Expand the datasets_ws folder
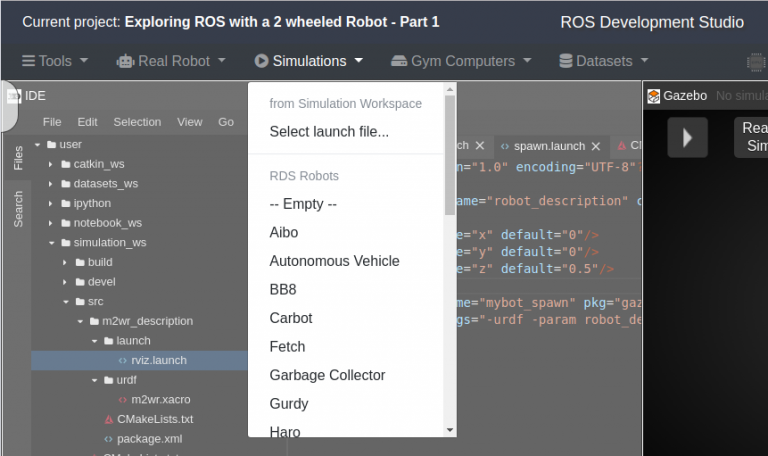The height and width of the screenshot is (456, 768). [x=50, y=184]
